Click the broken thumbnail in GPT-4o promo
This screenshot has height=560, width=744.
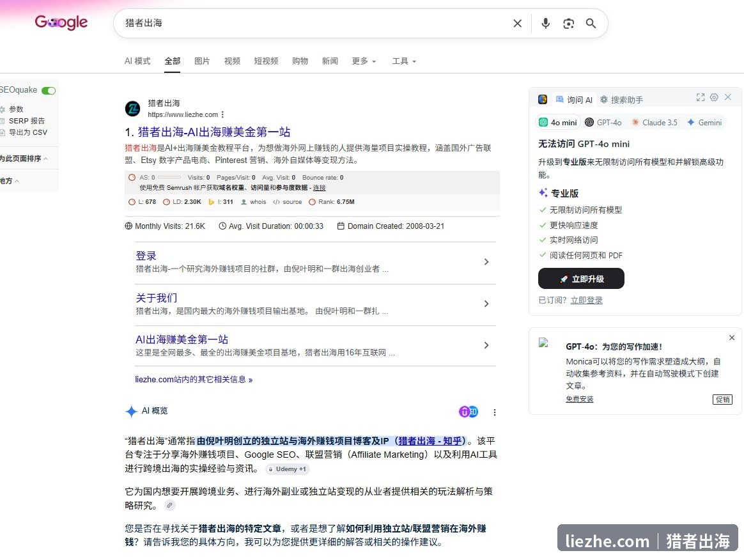tap(544, 342)
